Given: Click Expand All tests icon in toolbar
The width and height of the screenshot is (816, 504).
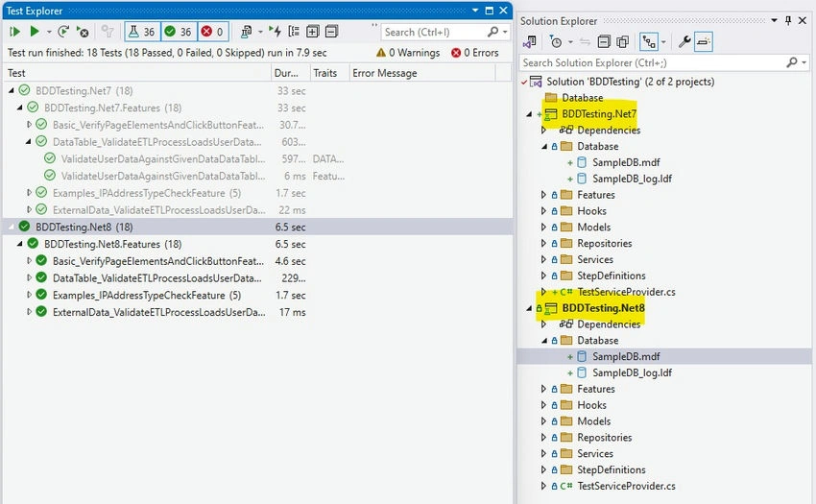Looking at the screenshot, I should (x=312, y=32).
